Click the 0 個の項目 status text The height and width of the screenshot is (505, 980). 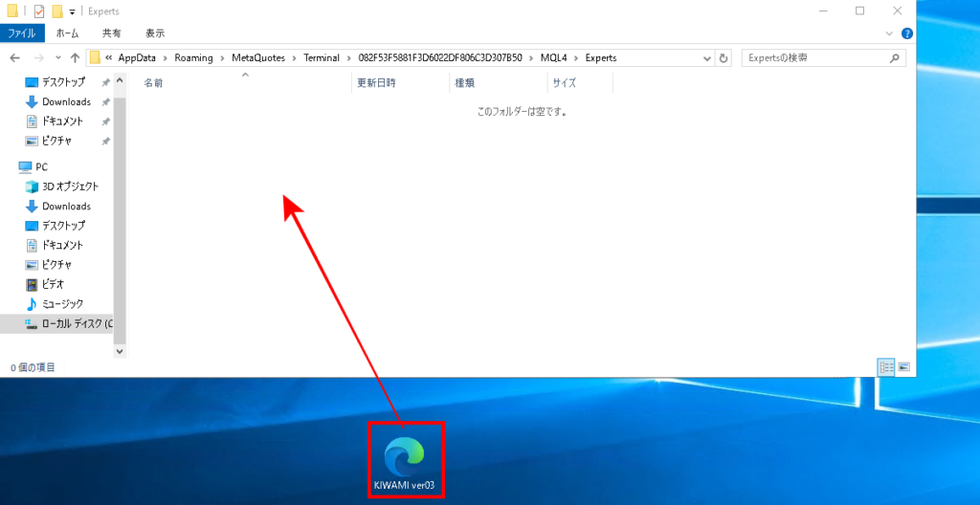(33, 367)
